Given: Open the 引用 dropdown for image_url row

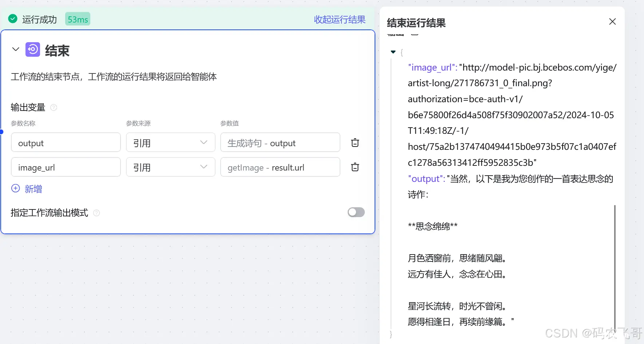Looking at the screenshot, I should coord(171,167).
